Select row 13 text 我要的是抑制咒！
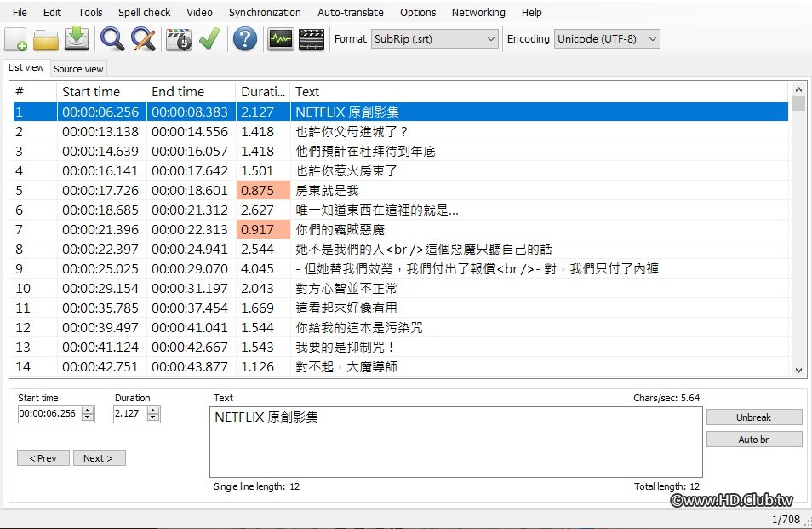812x529 pixels. (346, 348)
